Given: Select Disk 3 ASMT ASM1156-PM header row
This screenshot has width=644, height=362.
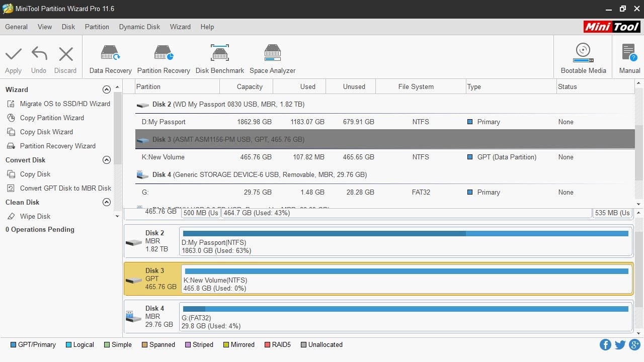Looking at the screenshot, I should point(385,139).
